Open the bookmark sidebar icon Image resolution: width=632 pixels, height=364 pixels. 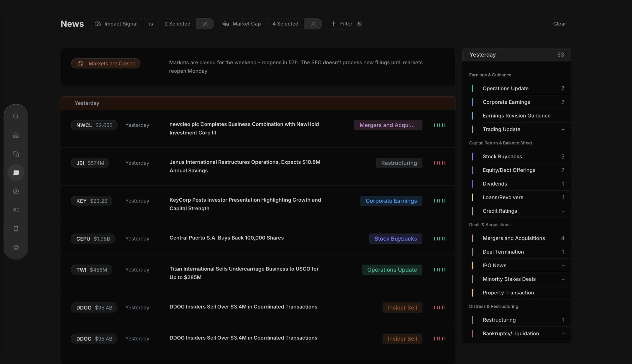coord(16,229)
